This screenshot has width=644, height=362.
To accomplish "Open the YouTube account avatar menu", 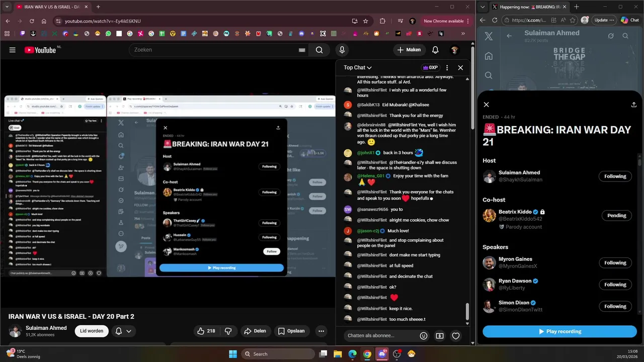I will pyautogui.click(x=454, y=50).
